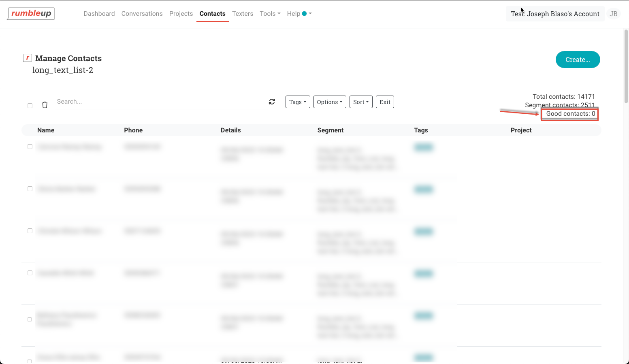This screenshot has height=364, width=629.
Task: Check the fourth contact row checkbox
Action: (30, 273)
